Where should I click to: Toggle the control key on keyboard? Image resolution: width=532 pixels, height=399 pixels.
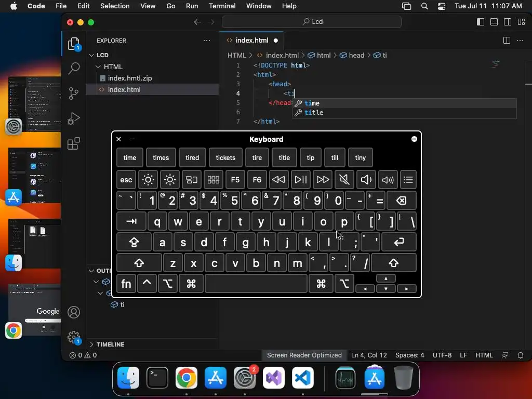[147, 284]
